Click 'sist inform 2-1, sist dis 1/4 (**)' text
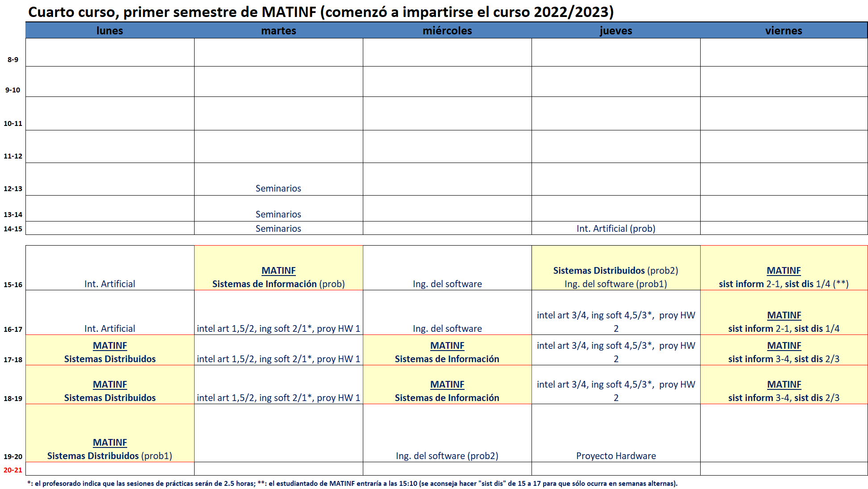 click(x=784, y=284)
